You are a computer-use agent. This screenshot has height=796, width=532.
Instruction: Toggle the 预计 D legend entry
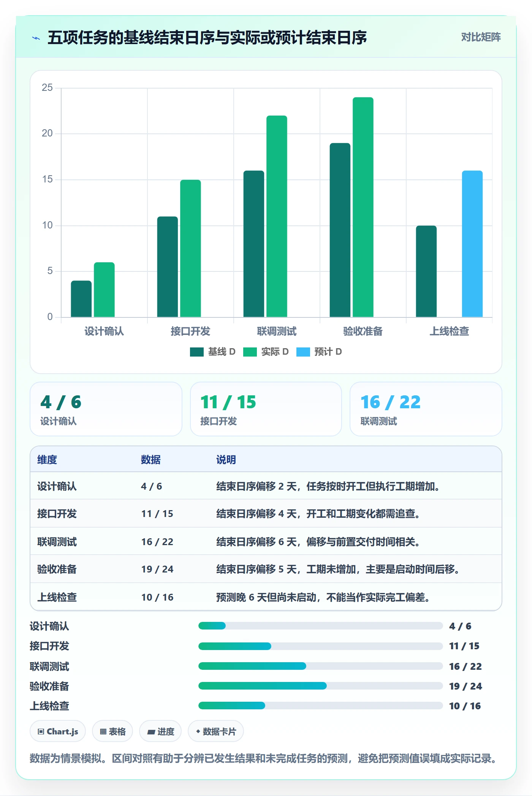(319, 352)
